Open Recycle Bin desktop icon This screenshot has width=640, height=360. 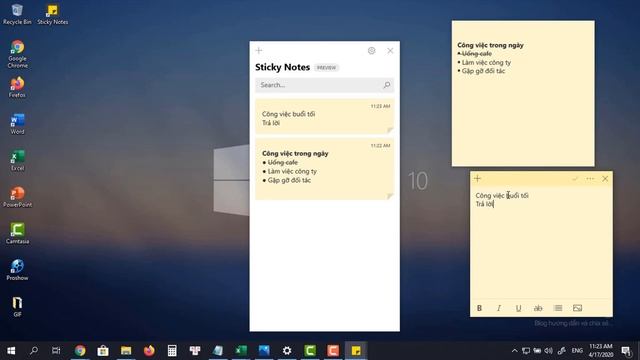pos(17,14)
